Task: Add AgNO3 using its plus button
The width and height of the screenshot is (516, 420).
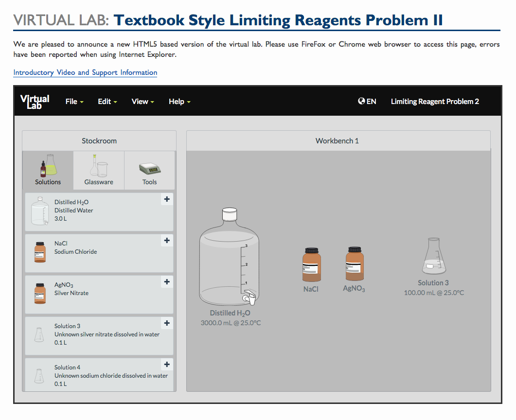Action: (167, 282)
